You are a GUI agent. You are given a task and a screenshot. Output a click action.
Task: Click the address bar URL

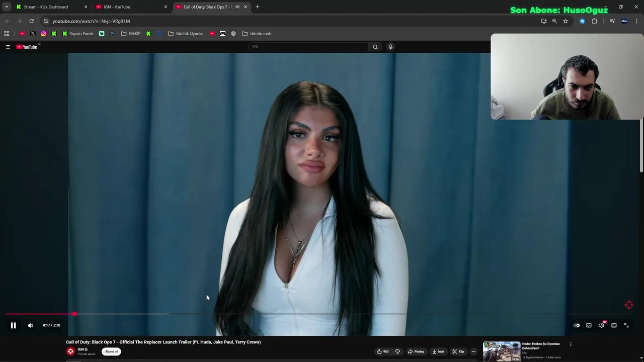click(91, 21)
